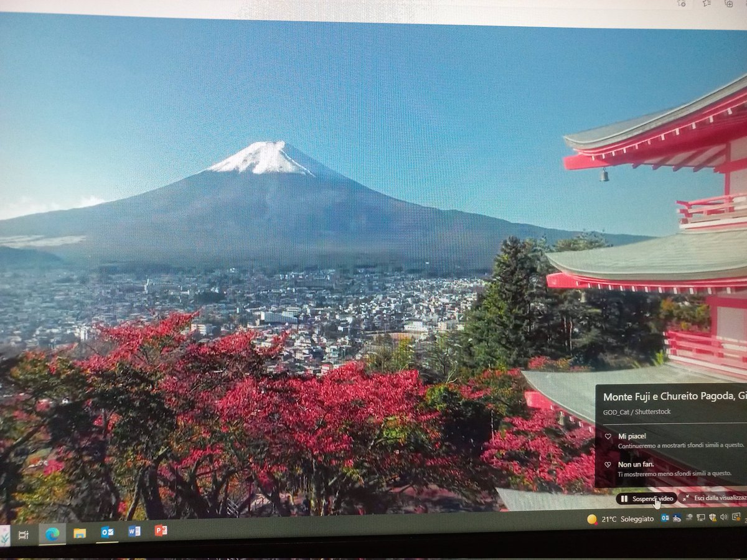Pause the background with Sospendi video
The width and height of the screenshot is (747, 560).
[x=646, y=498]
